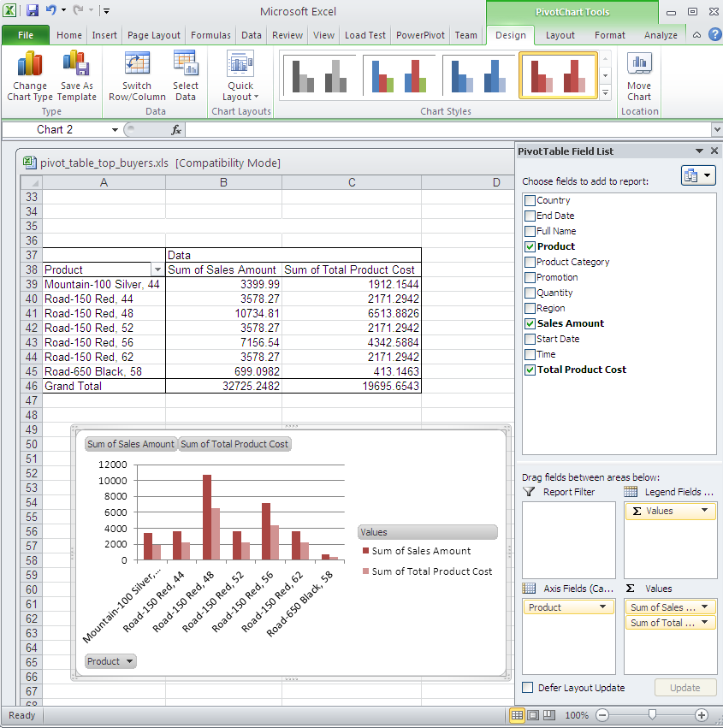The width and height of the screenshot is (723, 728).
Task: Click the Excel application icon in title bar
Action: tap(9, 10)
